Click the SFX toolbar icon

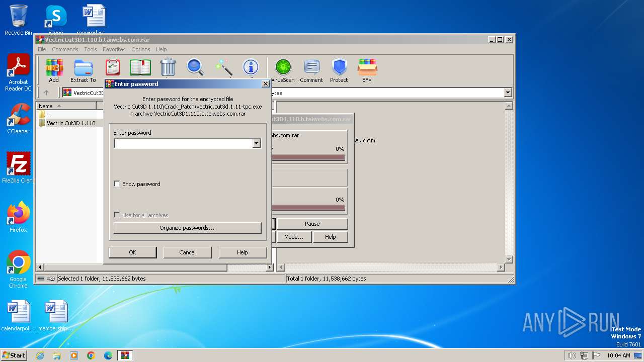tap(367, 70)
